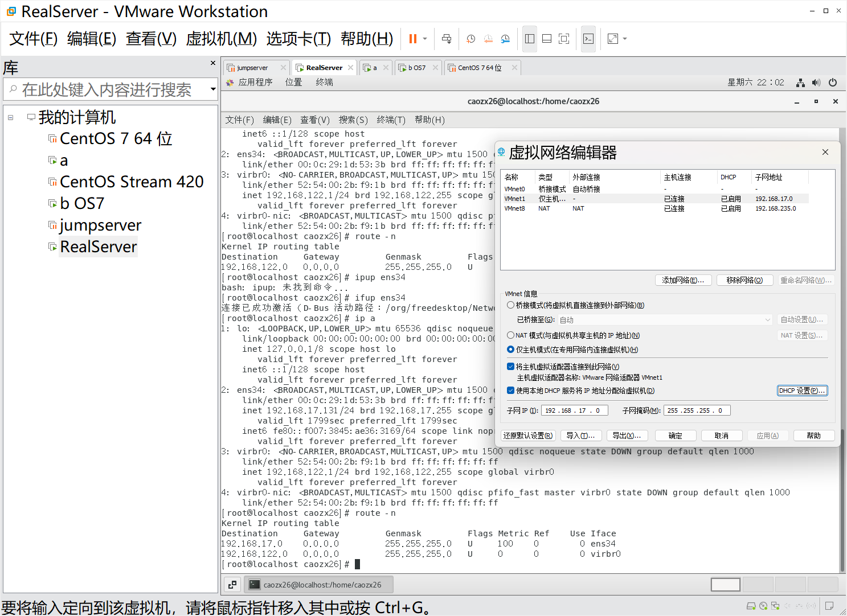
Task: Toggle 使用本地 DHCP 服务 checkbox
Action: click(x=510, y=391)
